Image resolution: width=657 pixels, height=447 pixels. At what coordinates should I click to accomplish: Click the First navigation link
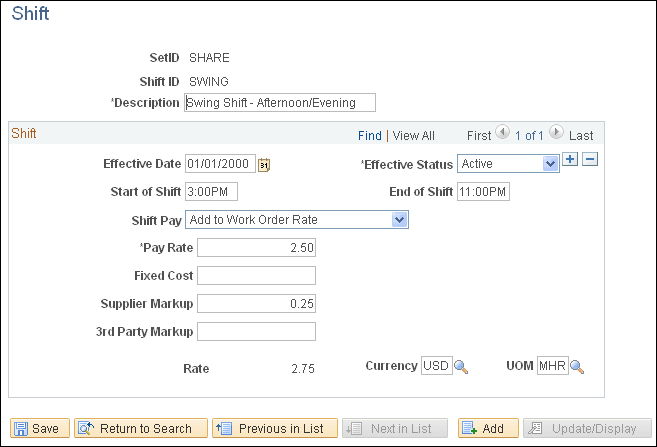click(x=479, y=136)
